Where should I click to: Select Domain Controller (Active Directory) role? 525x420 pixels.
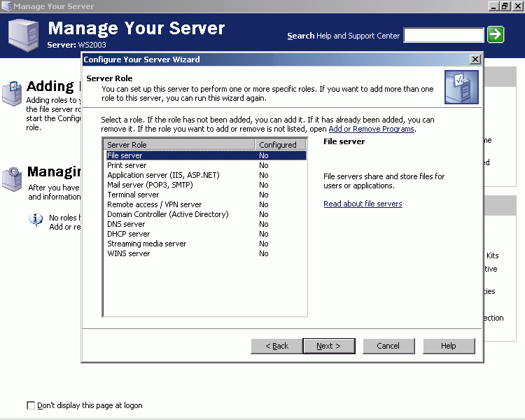pyautogui.click(x=167, y=214)
